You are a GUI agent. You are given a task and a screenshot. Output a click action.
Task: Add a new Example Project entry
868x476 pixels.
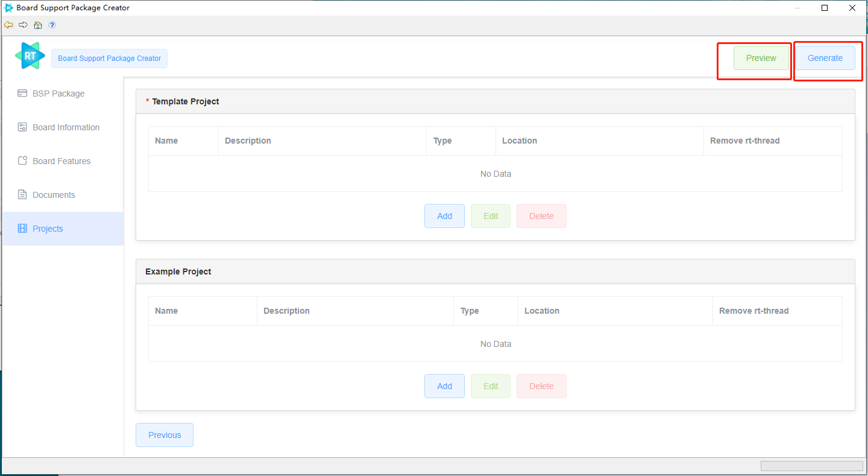click(444, 386)
